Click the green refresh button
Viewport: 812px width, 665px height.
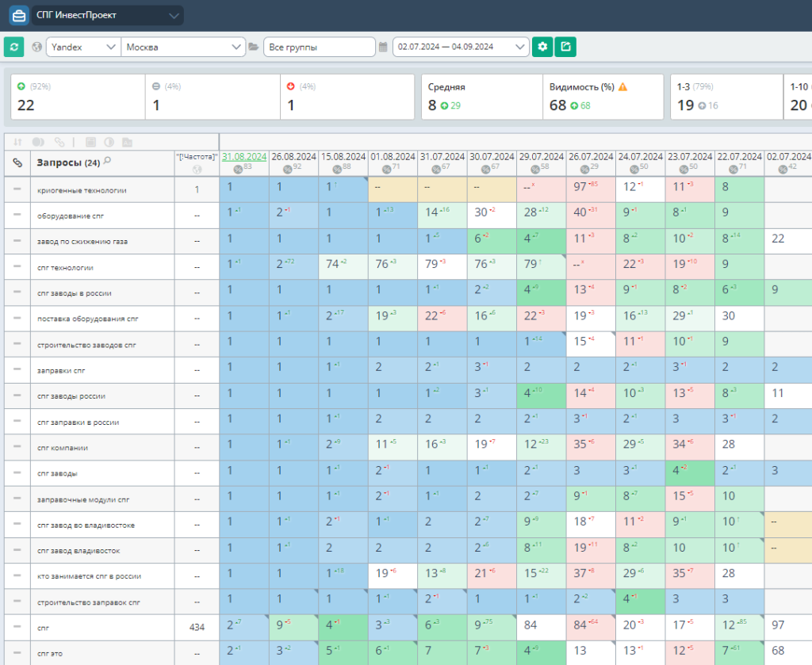pyautogui.click(x=14, y=47)
